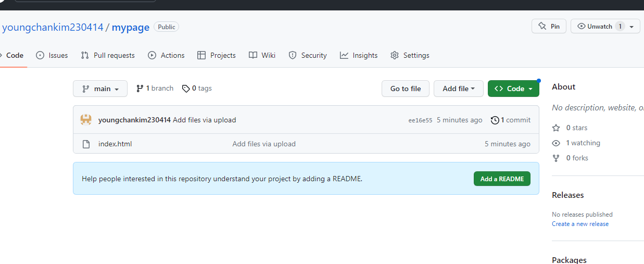View the 1 watching link
The width and height of the screenshot is (644, 264).
point(576,143)
